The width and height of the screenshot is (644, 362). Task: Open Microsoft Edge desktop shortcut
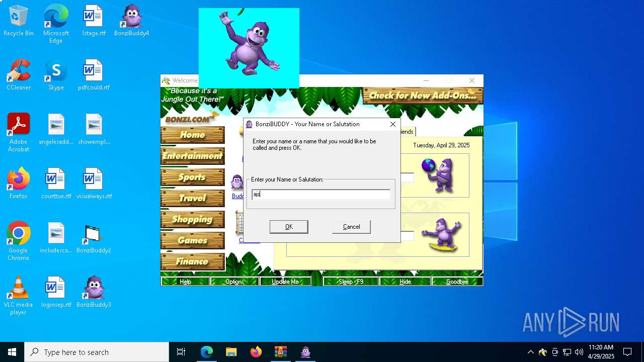pos(56,24)
